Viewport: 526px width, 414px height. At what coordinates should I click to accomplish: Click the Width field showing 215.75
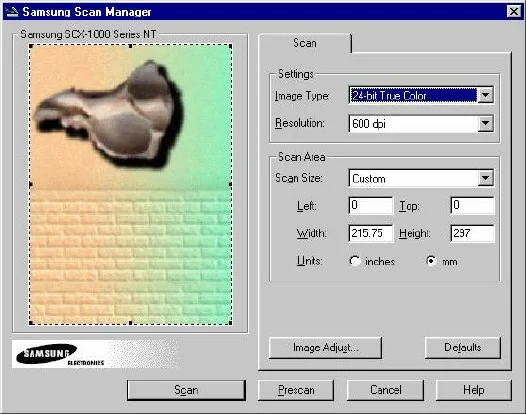(x=371, y=233)
